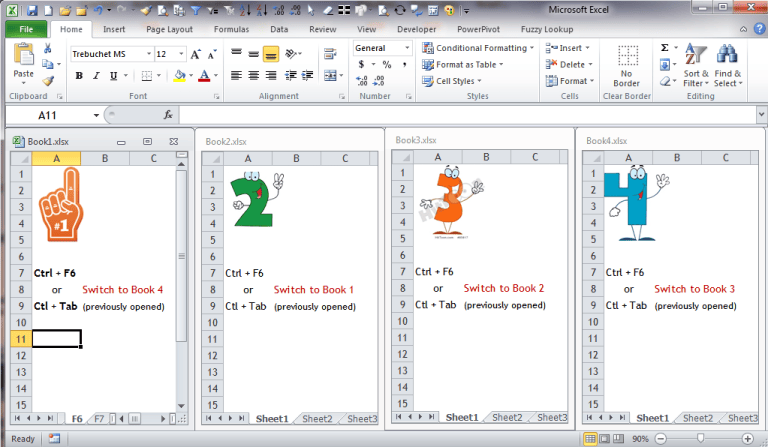Open Format as Table dropdown
Screen dimensions: 768x447
coord(462,65)
